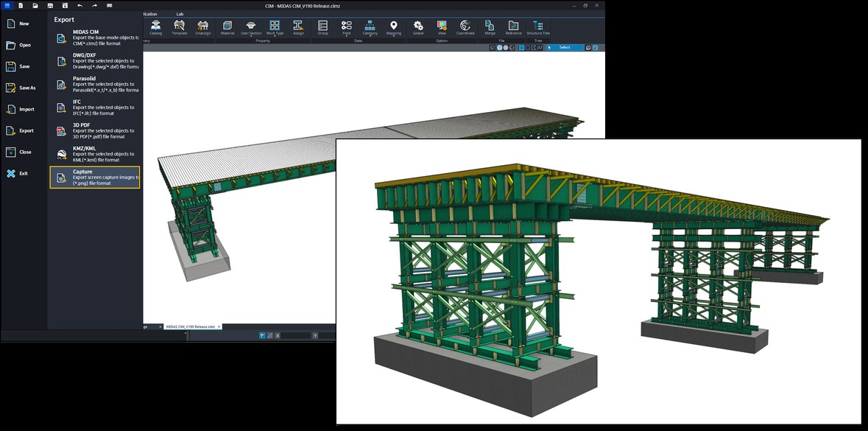868x431 pixels.
Task: Select the MIDAS CIM_V190 Release.cimz document tab
Action: coord(190,326)
